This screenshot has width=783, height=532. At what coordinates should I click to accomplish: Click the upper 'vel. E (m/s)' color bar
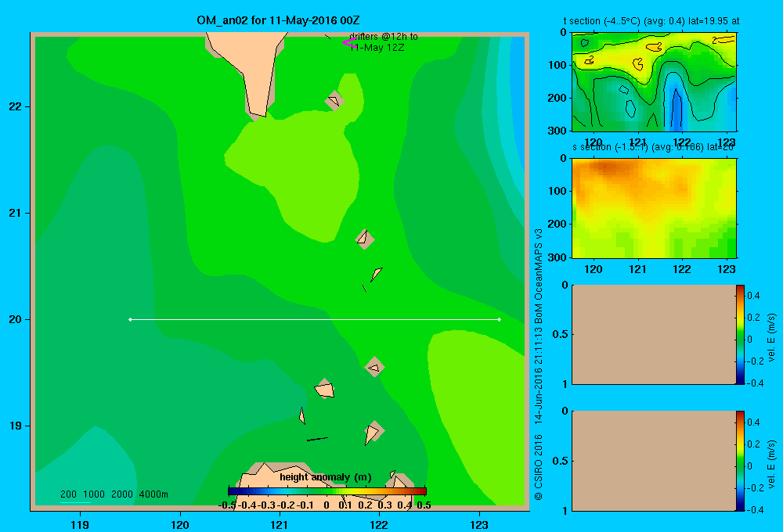click(740, 334)
